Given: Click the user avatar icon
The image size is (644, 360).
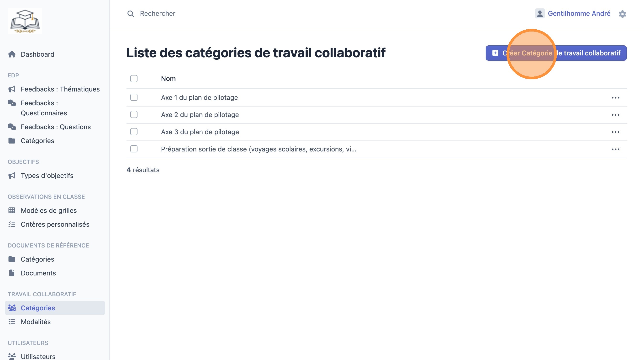Looking at the screenshot, I should click(539, 14).
